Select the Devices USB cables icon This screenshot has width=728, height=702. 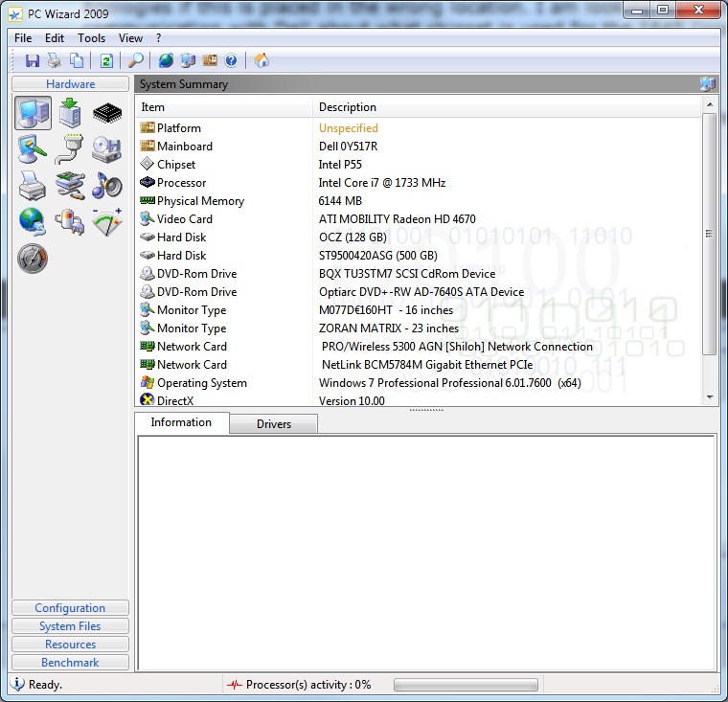tap(70, 185)
